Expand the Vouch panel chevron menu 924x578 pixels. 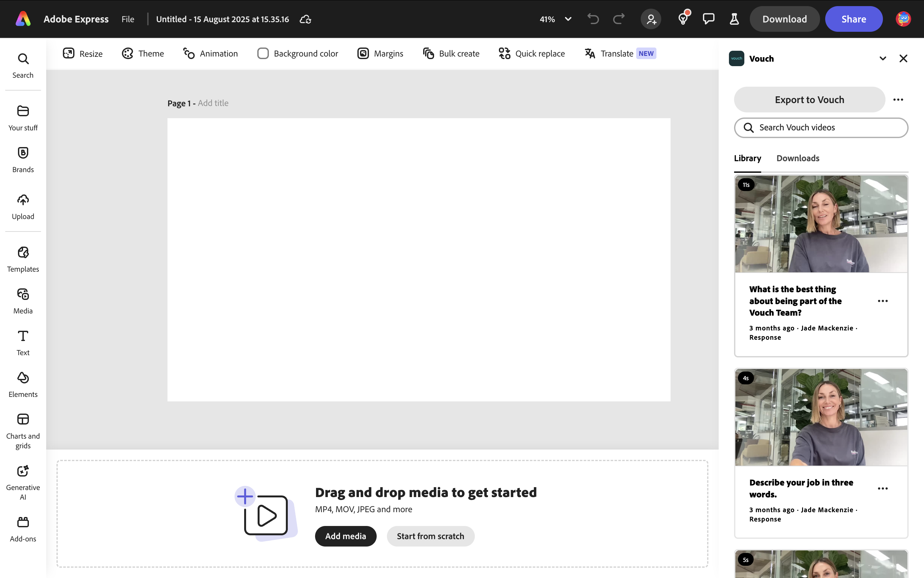pyautogui.click(x=883, y=58)
